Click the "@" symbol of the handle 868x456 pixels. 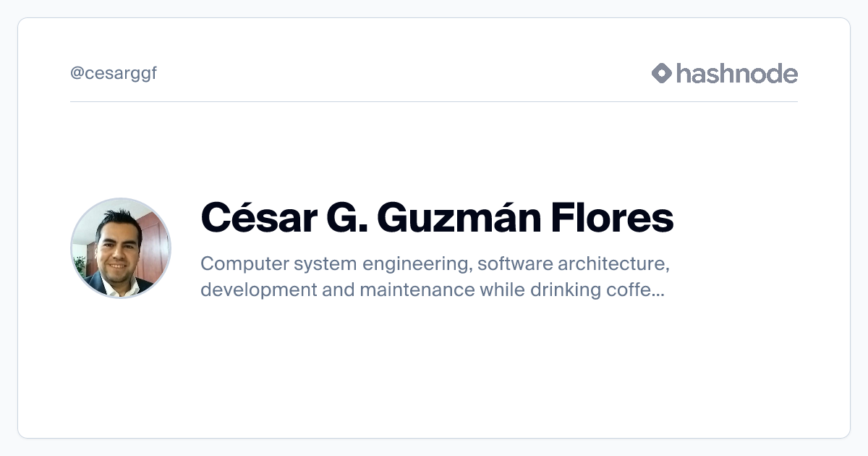(x=76, y=74)
